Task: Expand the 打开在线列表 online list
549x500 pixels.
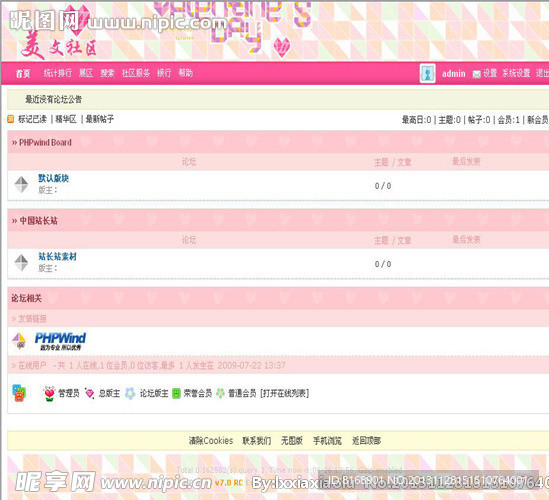Action: pos(284,394)
